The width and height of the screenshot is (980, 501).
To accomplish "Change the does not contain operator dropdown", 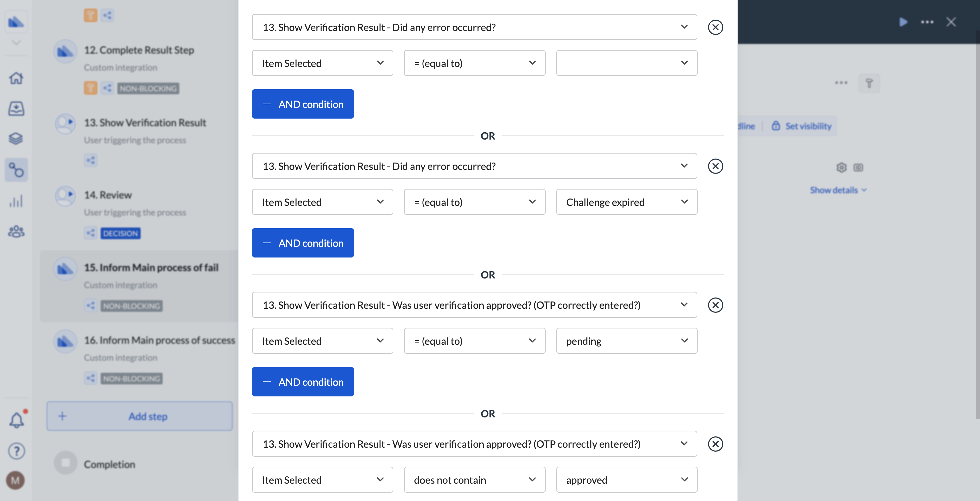I will click(x=474, y=480).
